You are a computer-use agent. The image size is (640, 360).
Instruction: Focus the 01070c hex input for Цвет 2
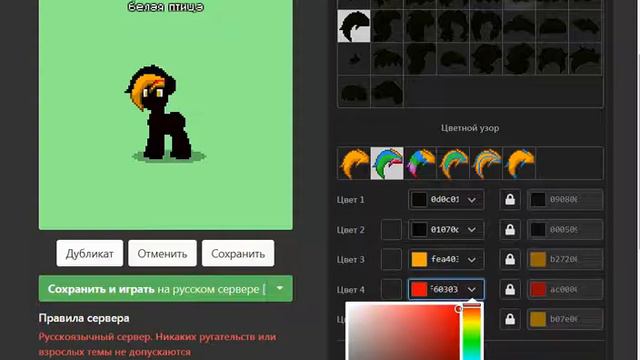click(445, 230)
